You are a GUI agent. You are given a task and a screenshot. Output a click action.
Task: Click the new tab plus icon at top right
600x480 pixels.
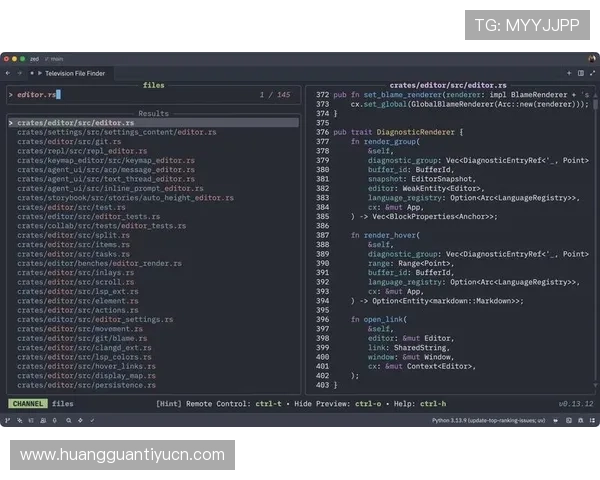click(568, 73)
